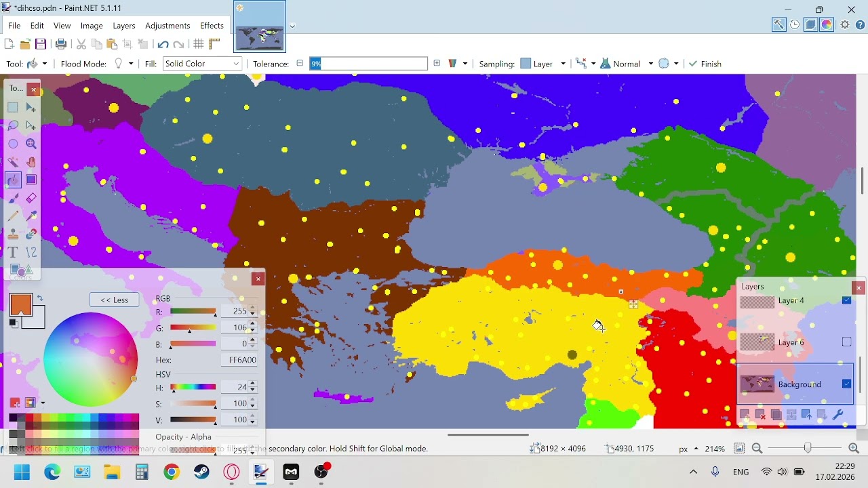Click the '<< Less' button
868x488 pixels.
(x=114, y=300)
